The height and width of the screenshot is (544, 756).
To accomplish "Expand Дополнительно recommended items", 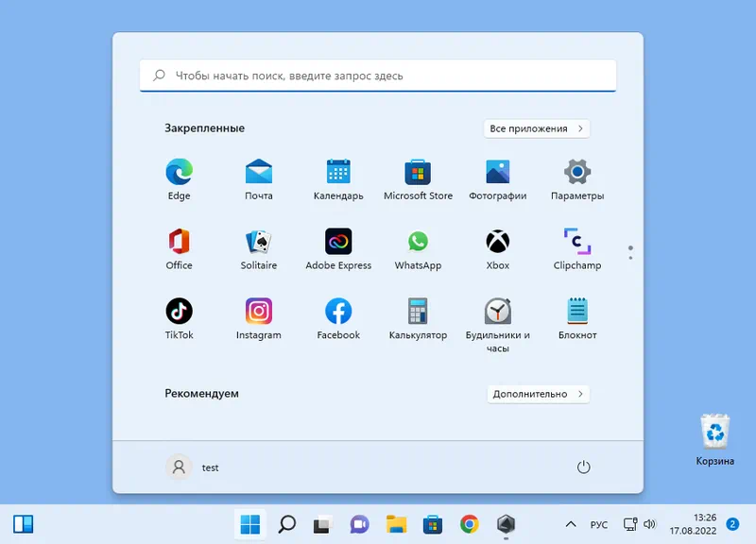I will click(538, 394).
